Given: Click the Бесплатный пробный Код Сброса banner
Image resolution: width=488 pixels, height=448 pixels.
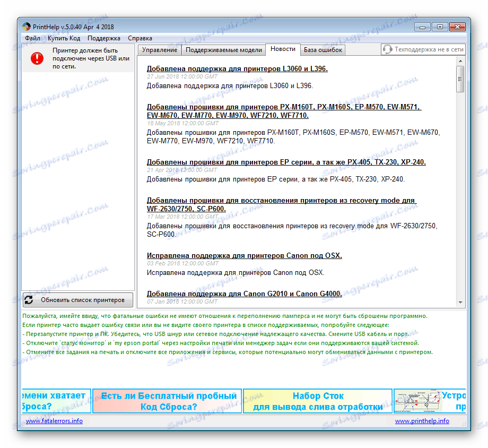Looking at the screenshot, I should [167, 401].
